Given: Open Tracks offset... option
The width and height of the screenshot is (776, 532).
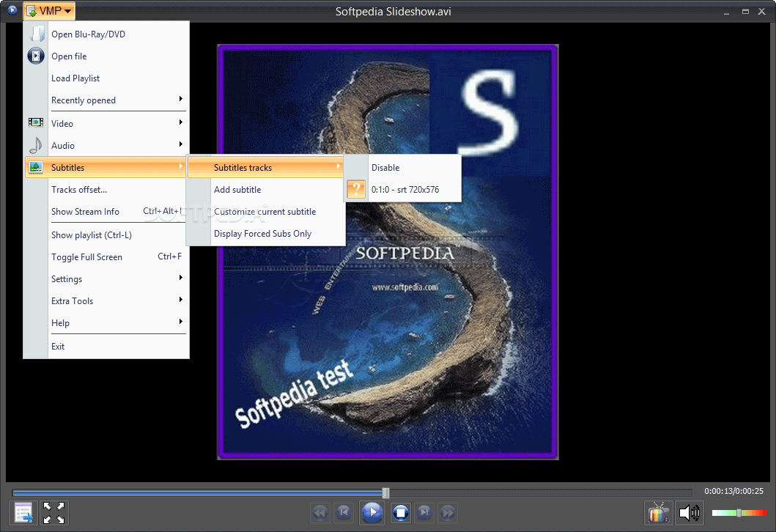Looking at the screenshot, I should pyautogui.click(x=106, y=190).
